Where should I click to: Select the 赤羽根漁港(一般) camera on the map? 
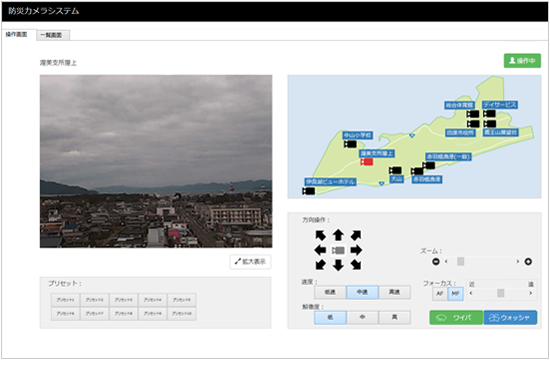429,165
